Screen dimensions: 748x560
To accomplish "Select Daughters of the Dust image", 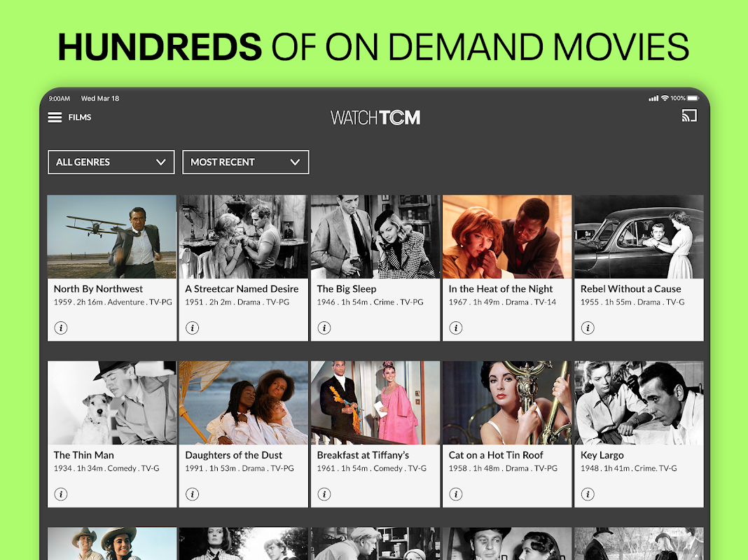I will (x=243, y=402).
